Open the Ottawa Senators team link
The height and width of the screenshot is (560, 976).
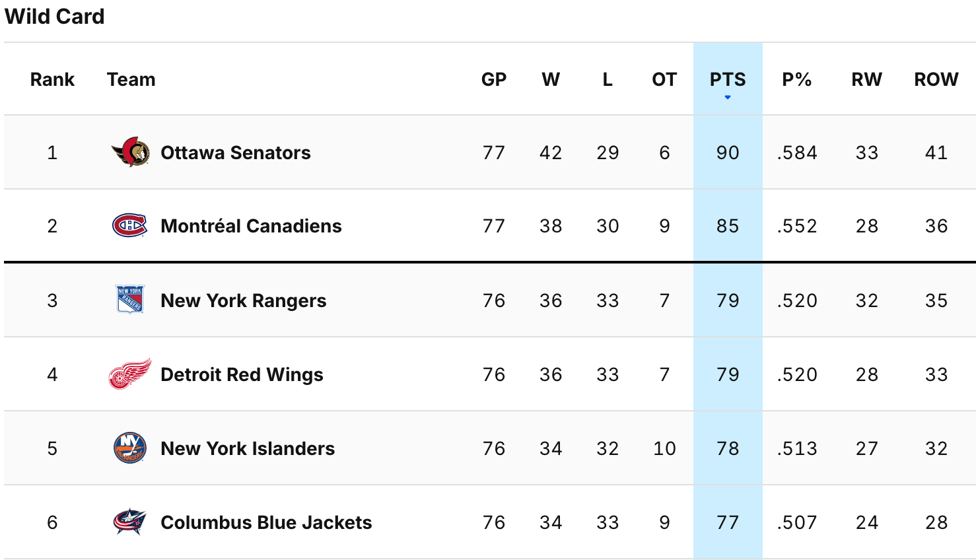pyautogui.click(x=235, y=153)
